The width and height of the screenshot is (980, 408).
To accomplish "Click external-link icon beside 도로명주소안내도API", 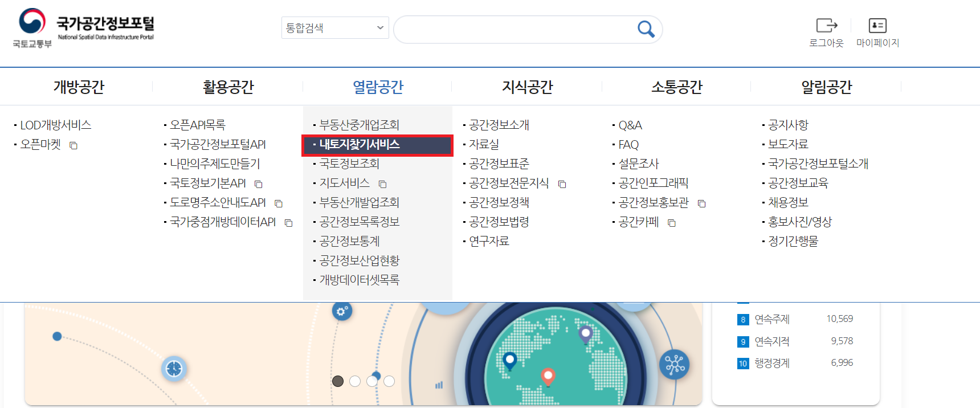I will (279, 203).
